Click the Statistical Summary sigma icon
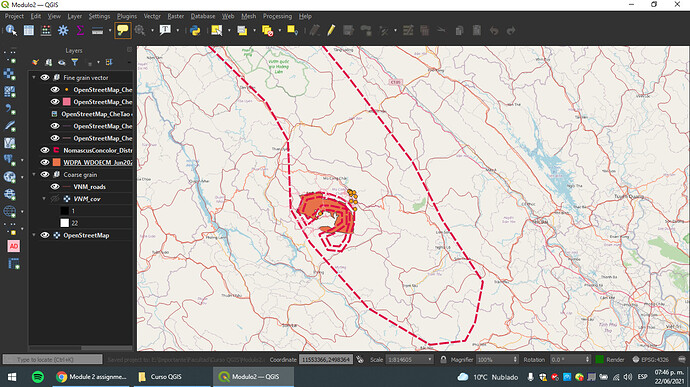690x387 pixels. pos(80,30)
